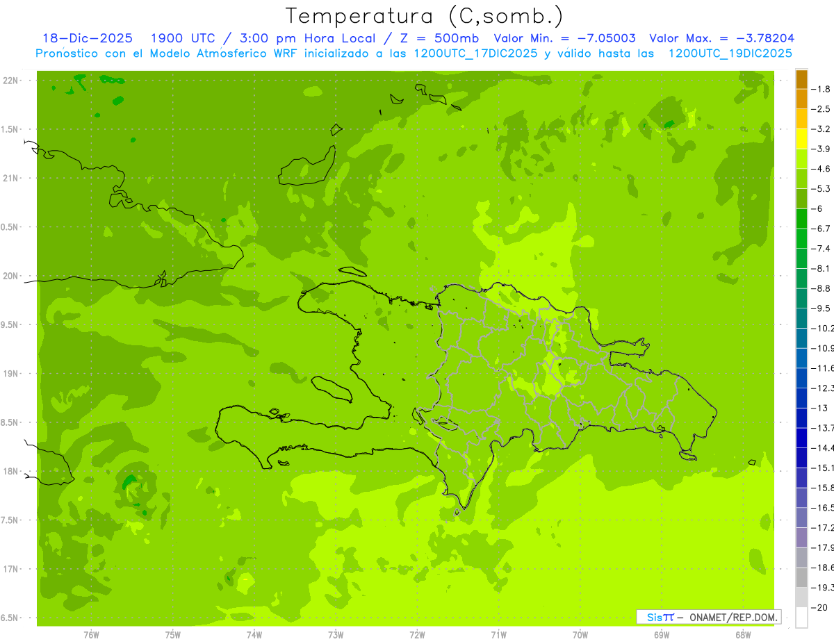Click the yellow swatch between -3.2 and -3.9

point(801,139)
